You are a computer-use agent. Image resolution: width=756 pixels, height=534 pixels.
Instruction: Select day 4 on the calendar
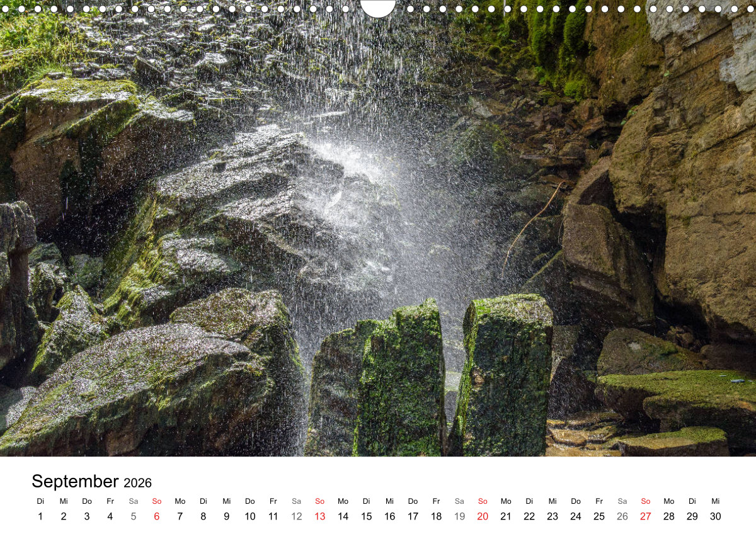pyautogui.click(x=110, y=516)
